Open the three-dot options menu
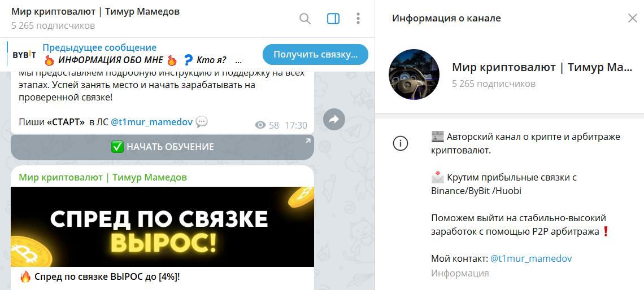 point(358,19)
